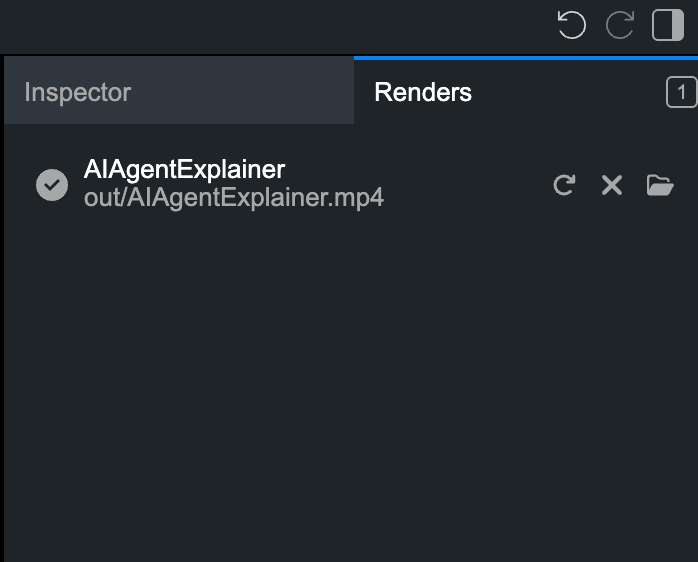Open the output folder for AIAgentExplainer
This screenshot has height=562, width=698.
660,185
